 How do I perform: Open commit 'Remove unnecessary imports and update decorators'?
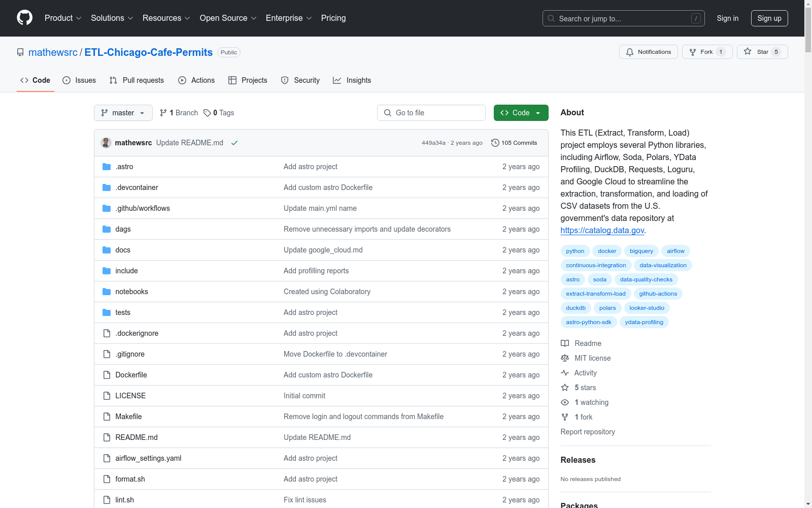(x=367, y=229)
